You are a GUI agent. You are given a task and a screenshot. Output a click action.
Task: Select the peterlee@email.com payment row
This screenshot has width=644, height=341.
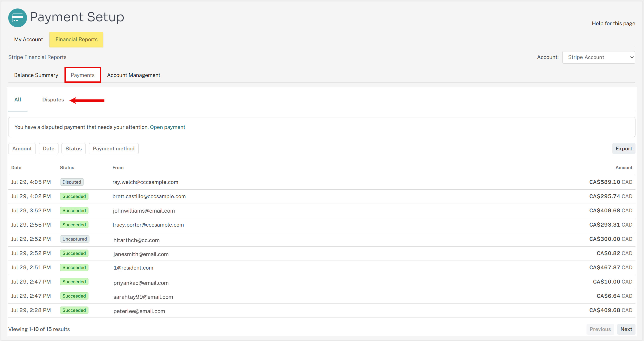[322, 310]
